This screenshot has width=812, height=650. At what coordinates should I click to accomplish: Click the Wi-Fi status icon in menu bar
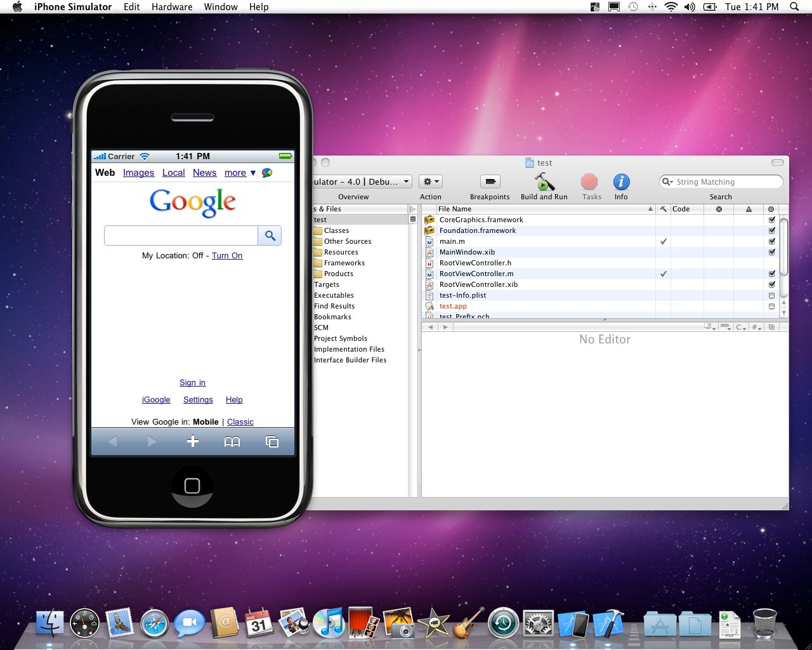671,7
